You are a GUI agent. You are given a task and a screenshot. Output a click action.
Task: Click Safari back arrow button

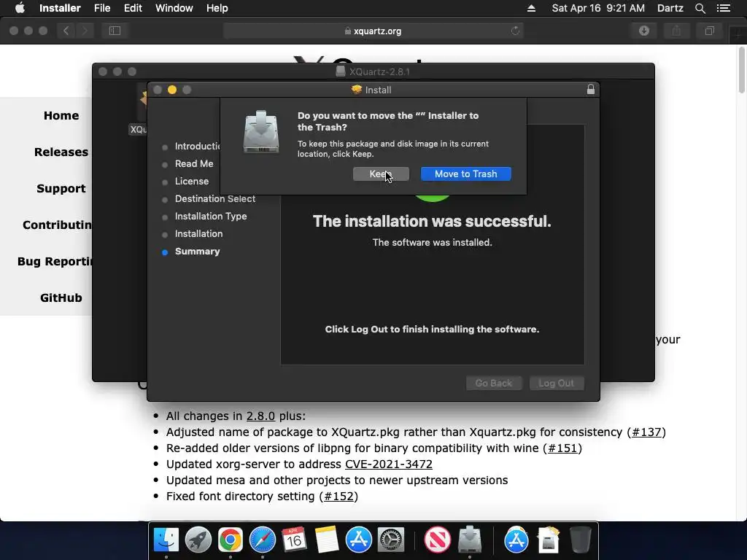tap(66, 31)
